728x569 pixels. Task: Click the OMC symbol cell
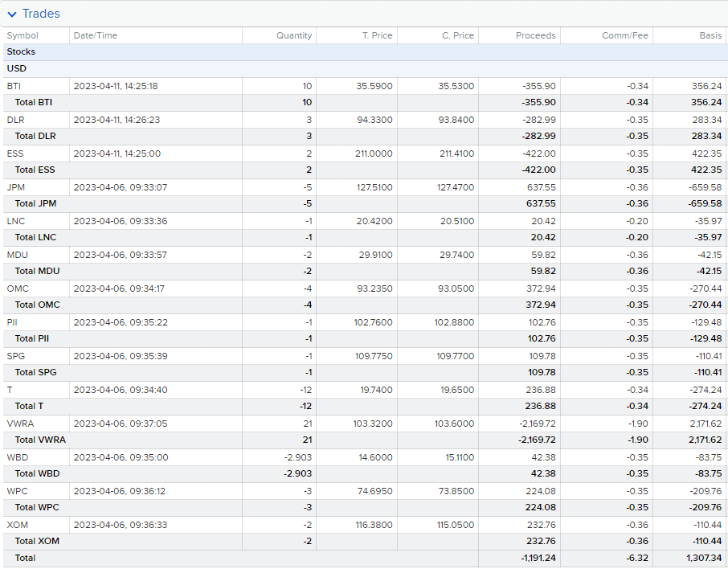[x=18, y=289]
